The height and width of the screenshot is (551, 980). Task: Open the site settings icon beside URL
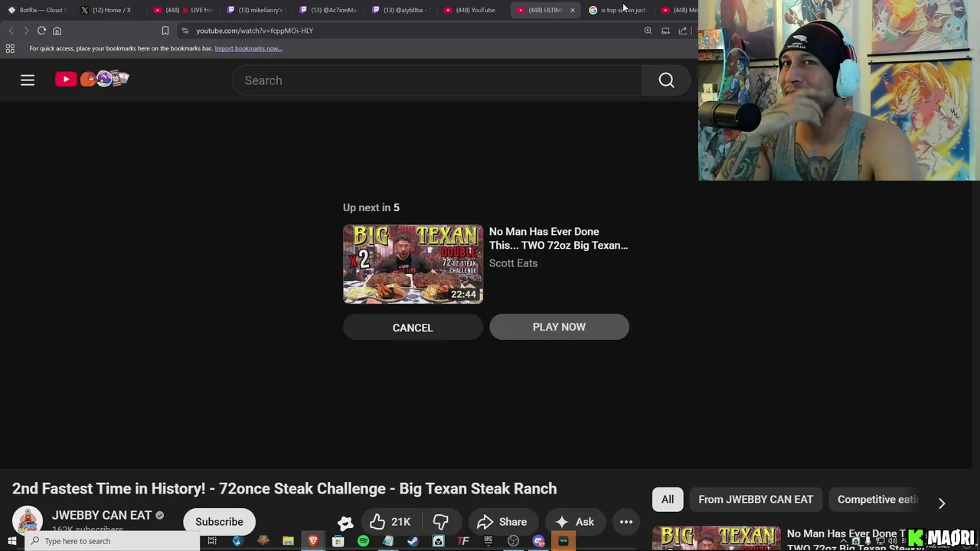coord(185,31)
